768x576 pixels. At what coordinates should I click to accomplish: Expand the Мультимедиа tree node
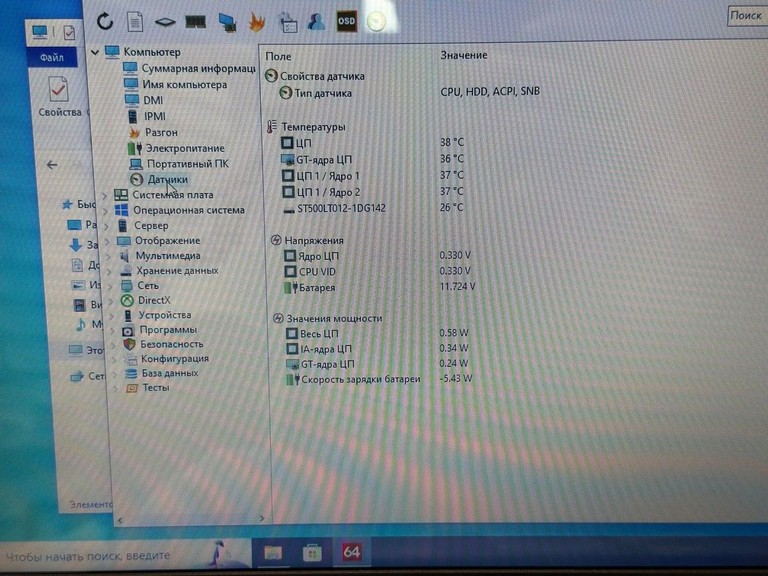pyautogui.click(x=109, y=256)
